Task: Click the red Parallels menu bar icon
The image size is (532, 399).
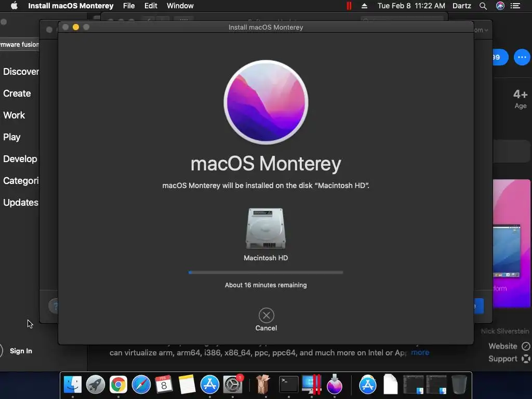Action: 349,6
